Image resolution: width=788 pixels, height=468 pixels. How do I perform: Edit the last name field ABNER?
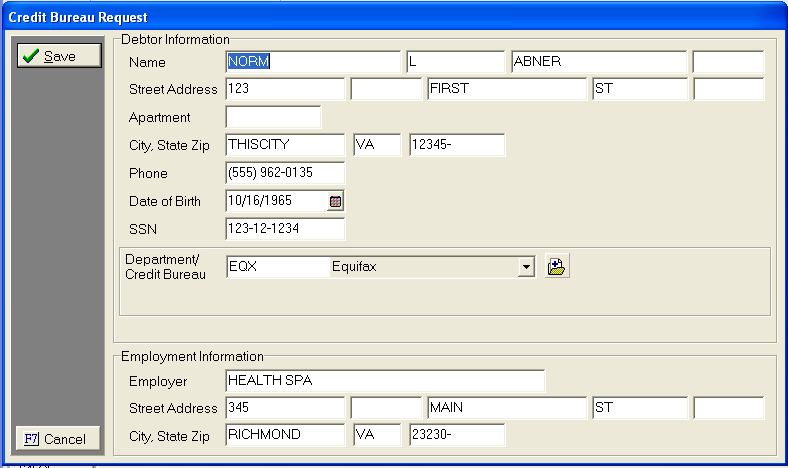click(597, 61)
